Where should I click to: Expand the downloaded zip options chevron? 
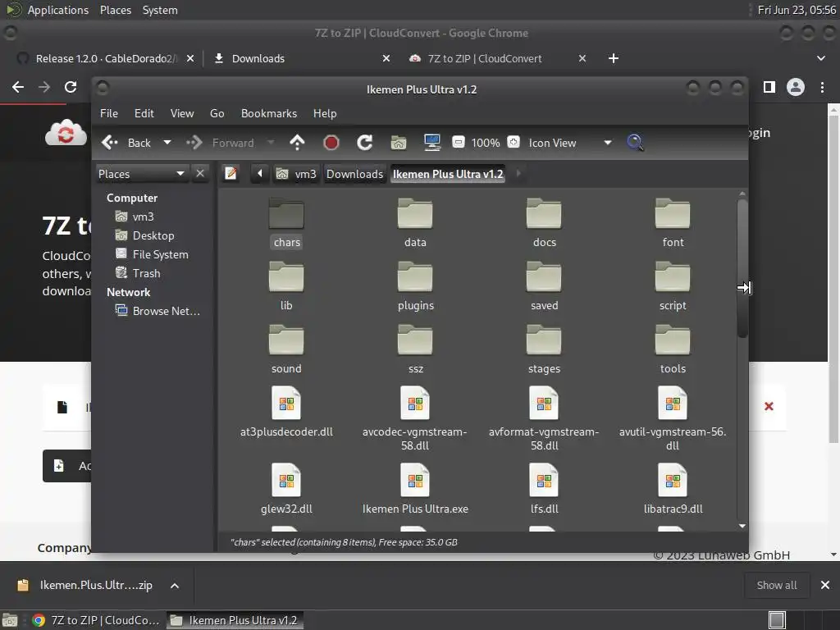click(x=175, y=586)
